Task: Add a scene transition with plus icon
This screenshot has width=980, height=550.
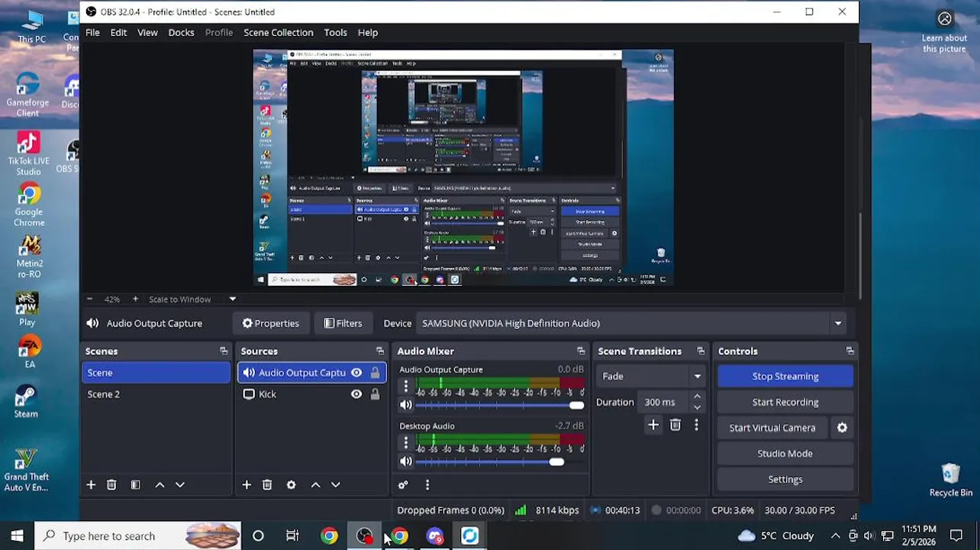Action: [x=653, y=425]
